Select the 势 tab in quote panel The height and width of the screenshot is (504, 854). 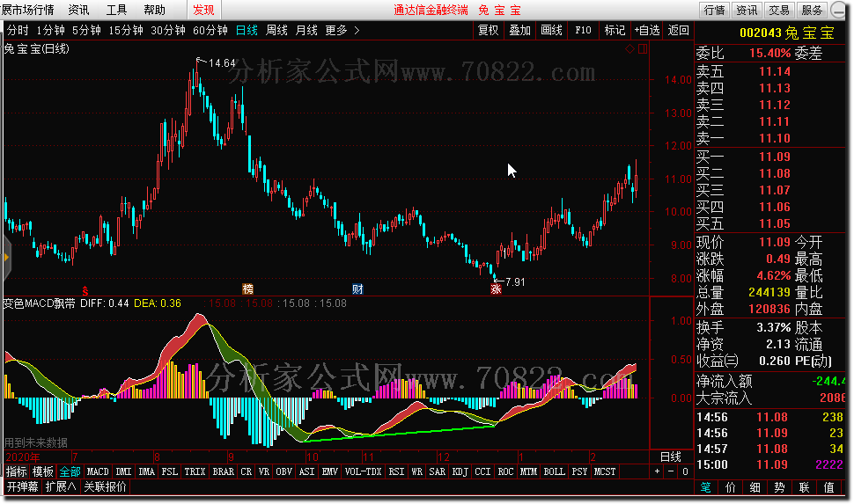779,487
